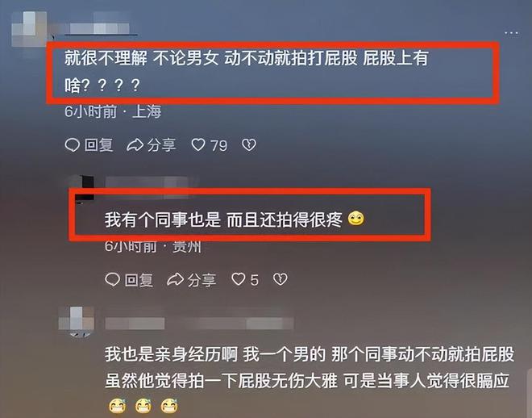Like the Guizhou reply with 5 likes

[238, 279]
